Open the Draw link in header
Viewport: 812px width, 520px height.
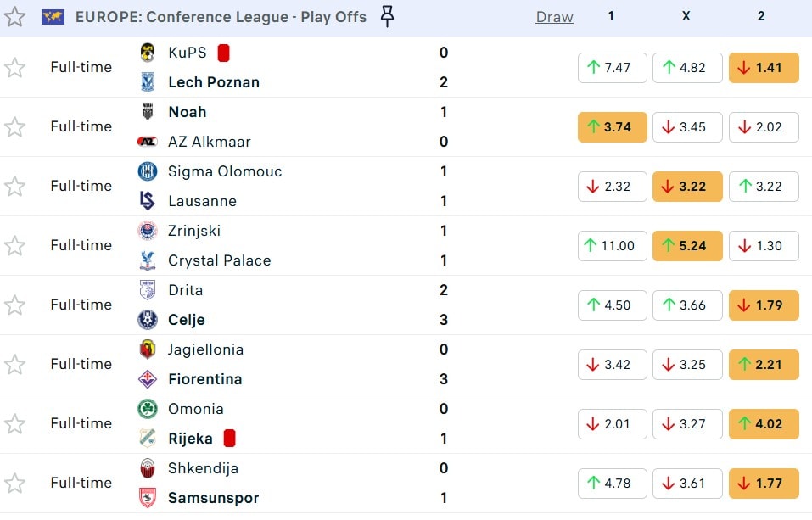pos(554,17)
